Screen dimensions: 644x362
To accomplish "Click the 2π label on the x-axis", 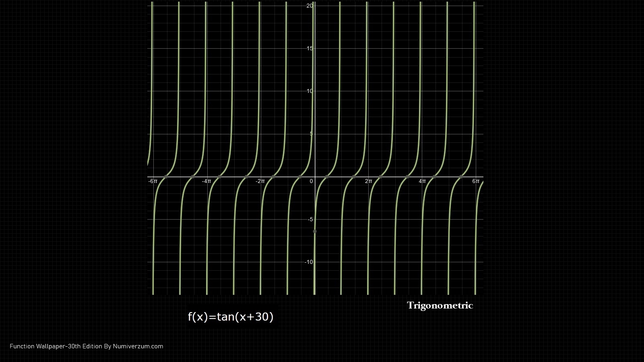I will point(368,181).
